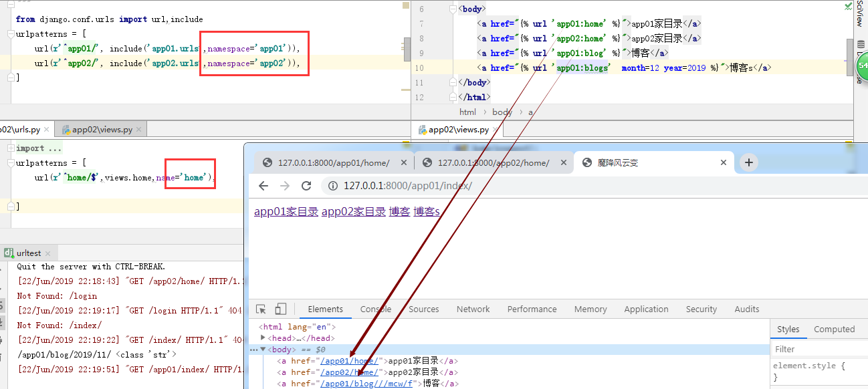Close the app02/home browser tab
Screen dimensions: 868x389
(x=563, y=162)
